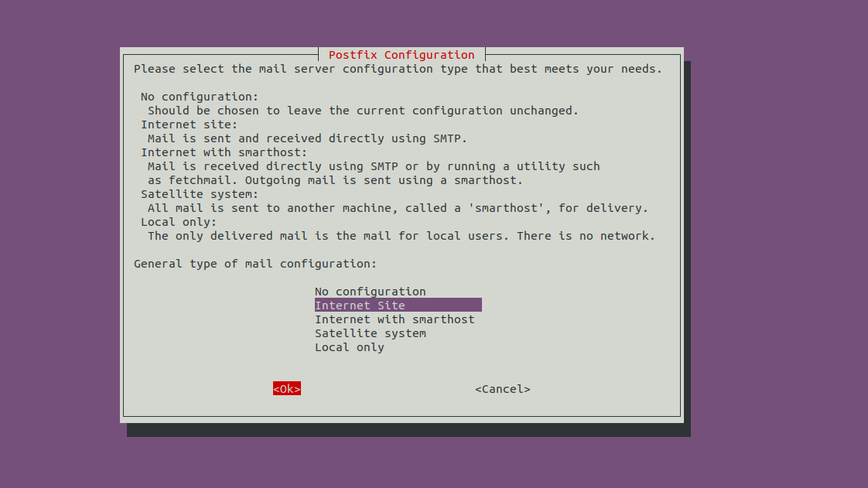This screenshot has width=868, height=488.
Task: Click the "Internet site:" description heading
Action: click(x=189, y=125)
